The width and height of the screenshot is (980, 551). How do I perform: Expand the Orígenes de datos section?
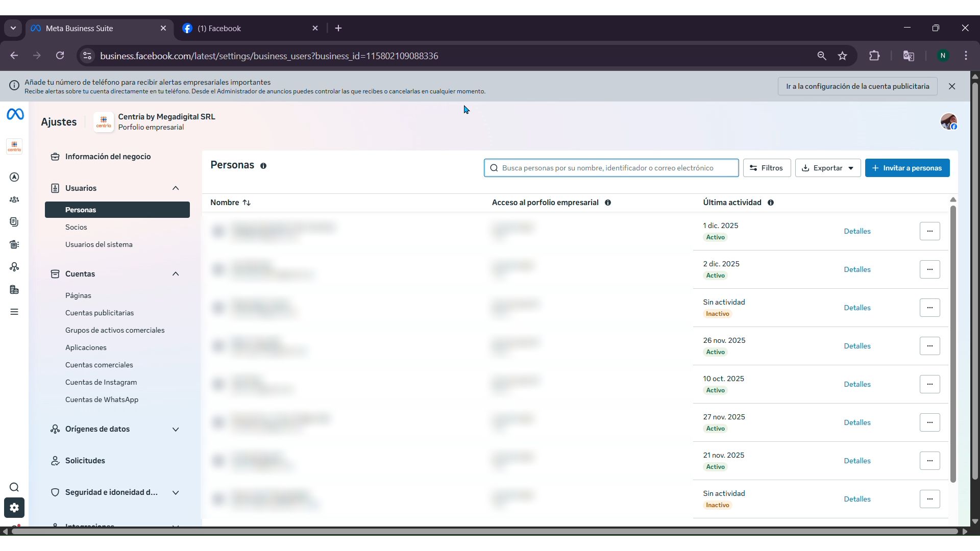176,429
